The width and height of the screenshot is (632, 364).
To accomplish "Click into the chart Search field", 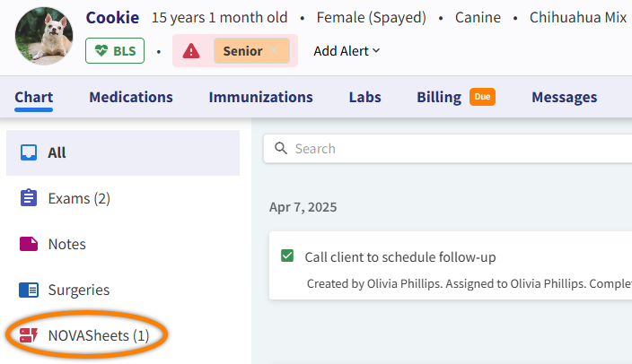I will [x=449, y=148].
